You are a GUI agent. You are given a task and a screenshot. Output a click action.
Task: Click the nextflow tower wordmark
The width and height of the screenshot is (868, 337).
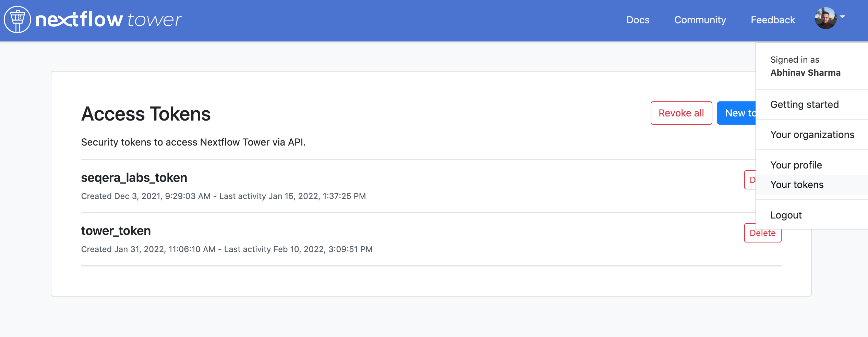coord(109,20)
